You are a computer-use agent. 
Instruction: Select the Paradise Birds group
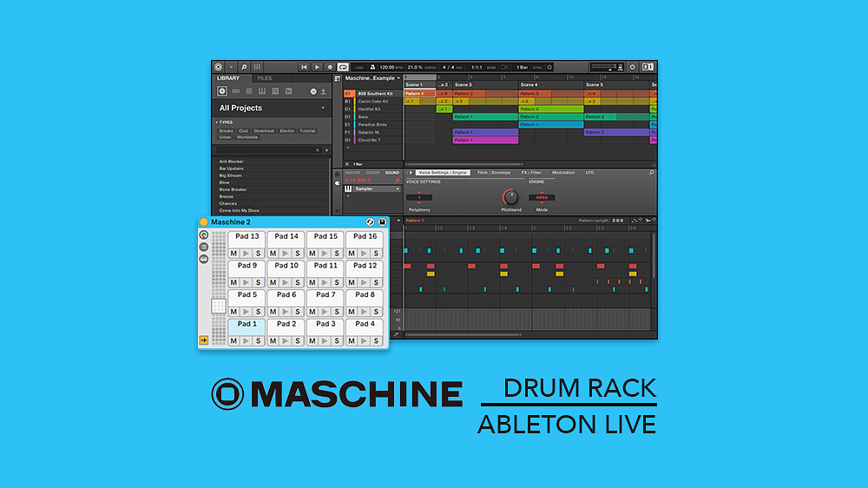(x=373, y=125)
